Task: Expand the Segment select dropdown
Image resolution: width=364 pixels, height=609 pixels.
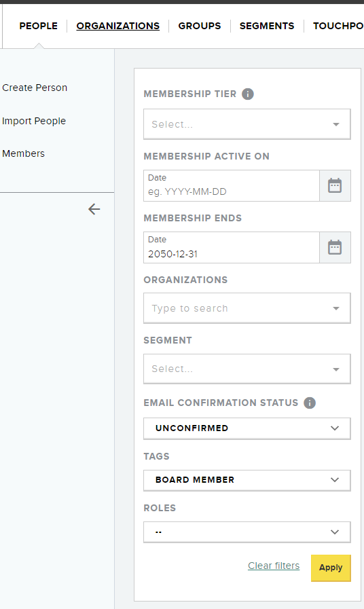Action: click(x=247, y=369)
